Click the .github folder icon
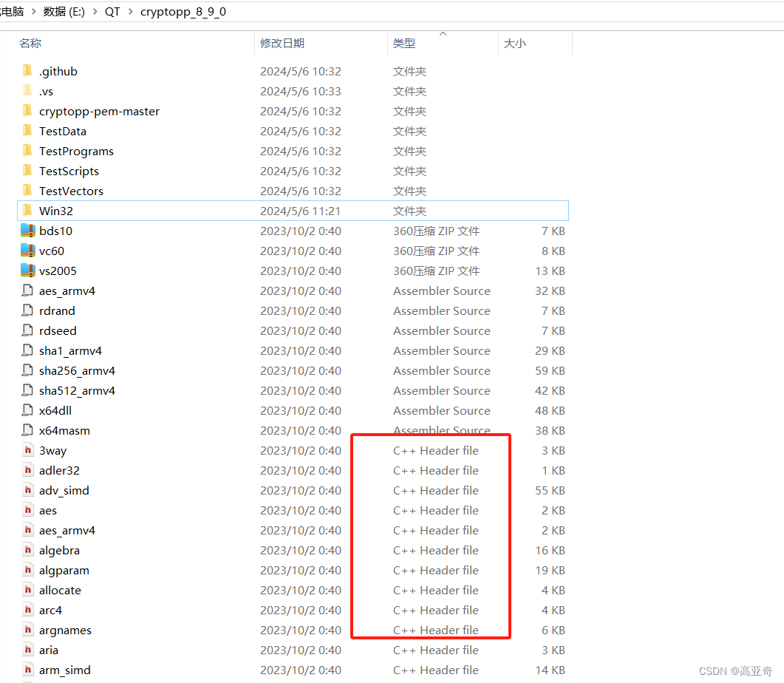The width and height of the screenshot is (784, 683). 28,70
